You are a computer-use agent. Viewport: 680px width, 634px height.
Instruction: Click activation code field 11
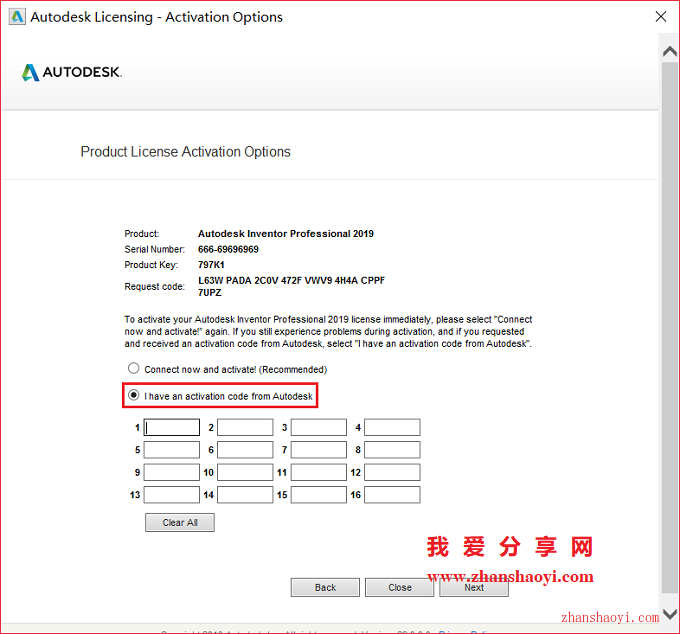(319, 472)
